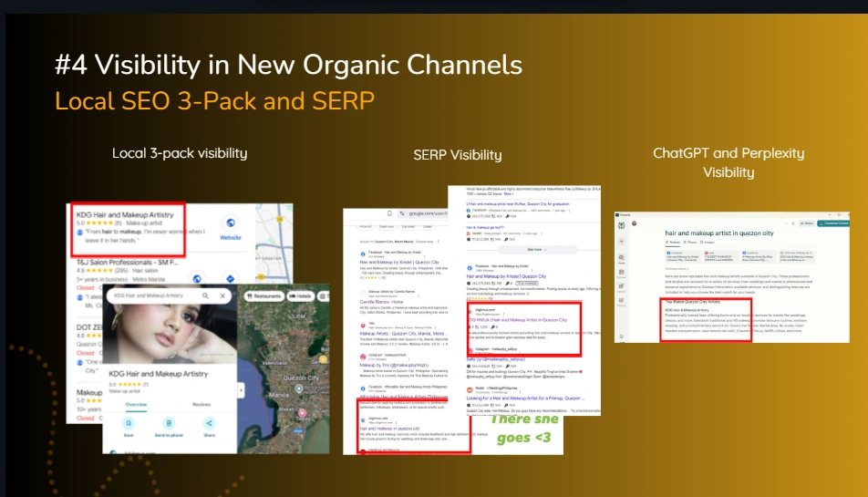Screen dimensions: 868x497
Task: Open Hair and Makeup Artist in Quezon City result
Action: tap(518, 320)
